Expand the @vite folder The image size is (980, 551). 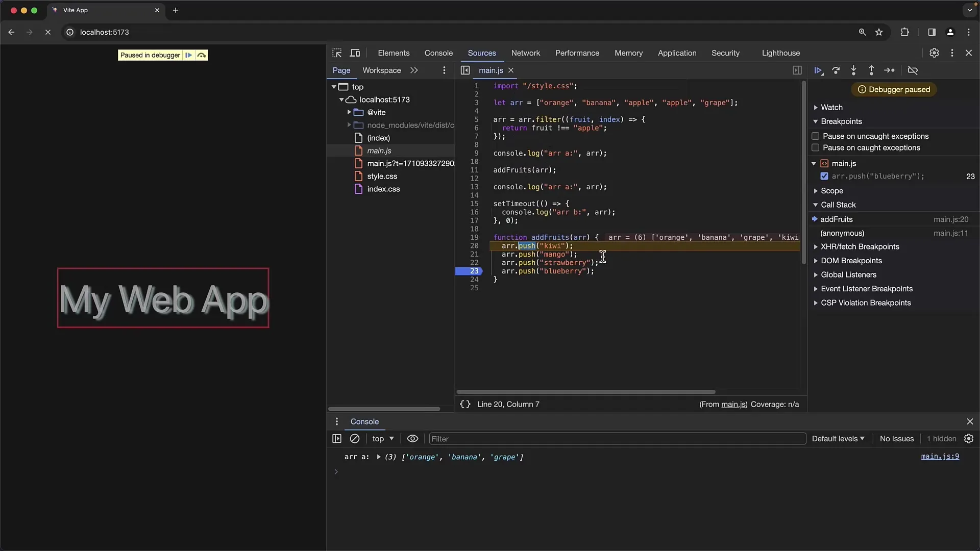click(x=349, y=112)
